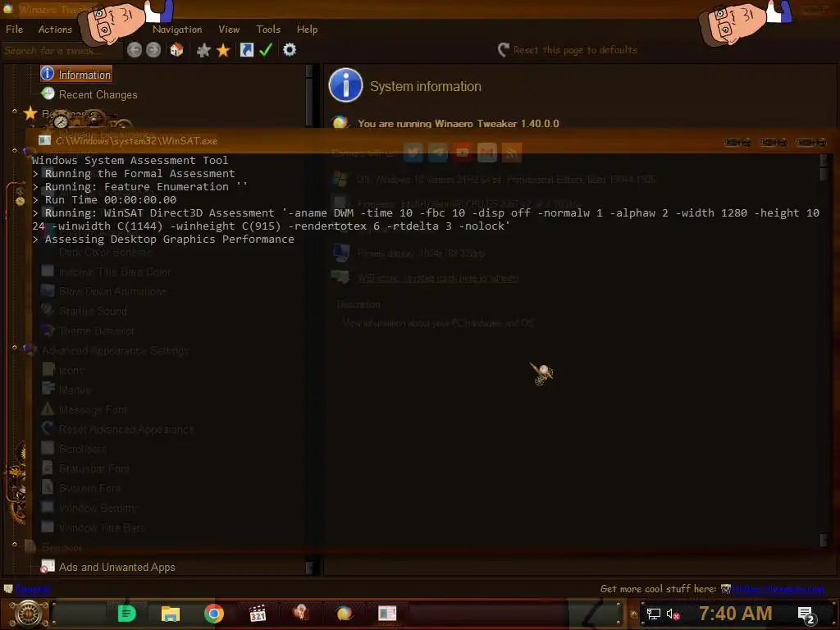Click 'Windows System Assessment Tool' console line

[130, 160]
